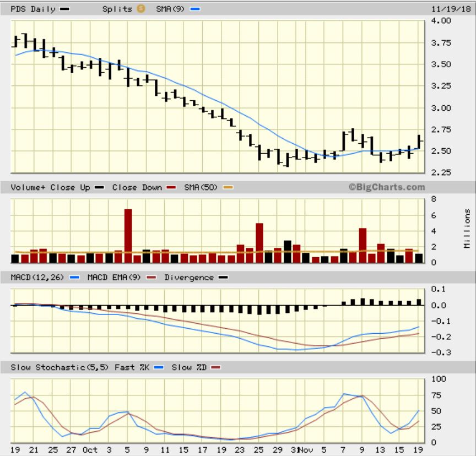This screenshot has height=456, width=476.
Task: Click the Millions volume axis title
Action: click(467, 229)
